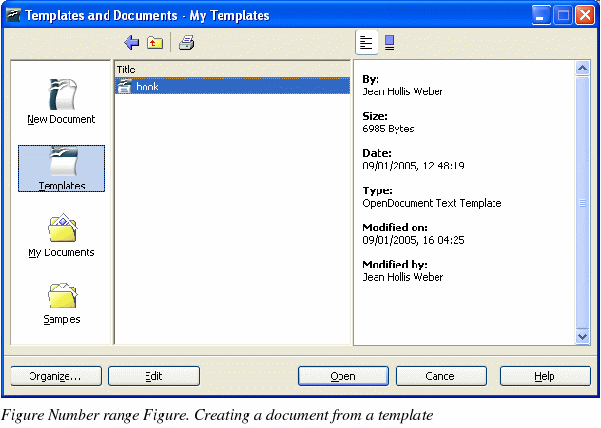Click the blue Back arrow icon

point(131,42)
